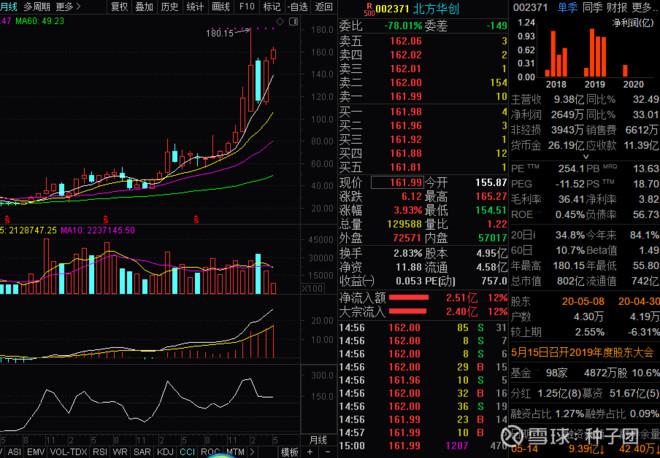Click the 买五 161.81 bid row
This screenshot has width=660, height=458.
click(x=423, y=167)
